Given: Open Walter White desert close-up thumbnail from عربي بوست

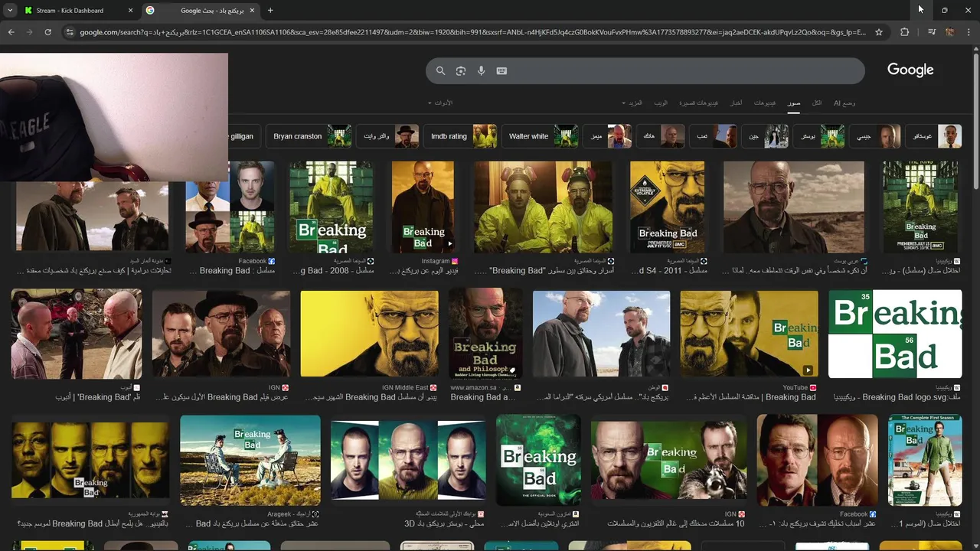Looking at the screenshot, I should pos(794,207).
